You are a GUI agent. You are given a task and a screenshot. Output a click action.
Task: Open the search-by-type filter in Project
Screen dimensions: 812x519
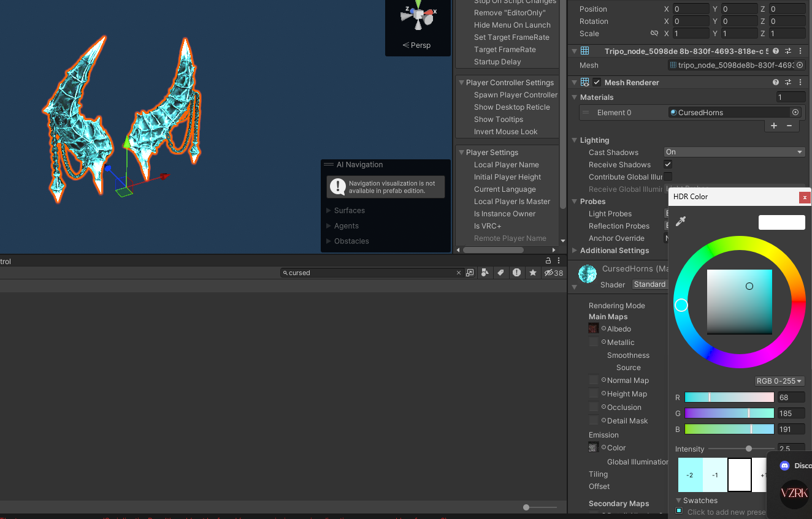click(485, 273)
